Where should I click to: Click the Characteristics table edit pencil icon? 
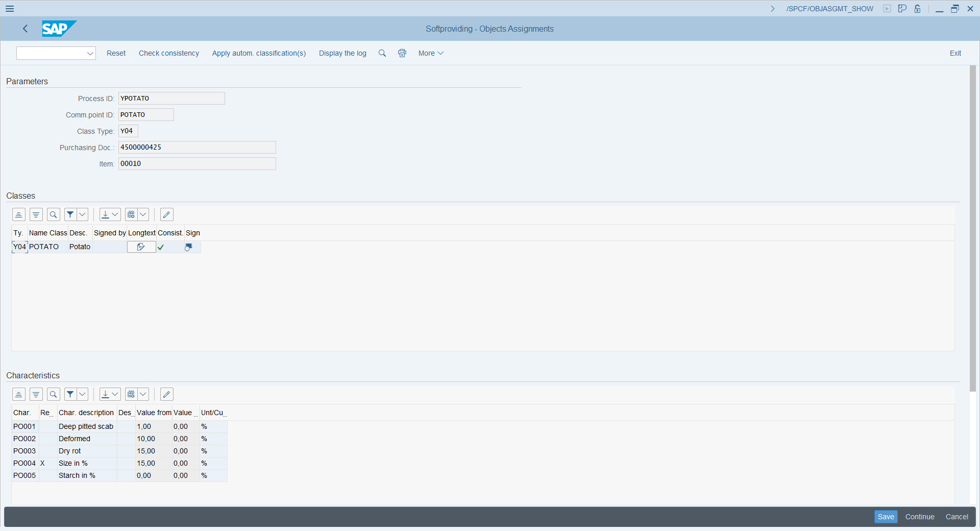pyautogui.click(x=166, y=394)
